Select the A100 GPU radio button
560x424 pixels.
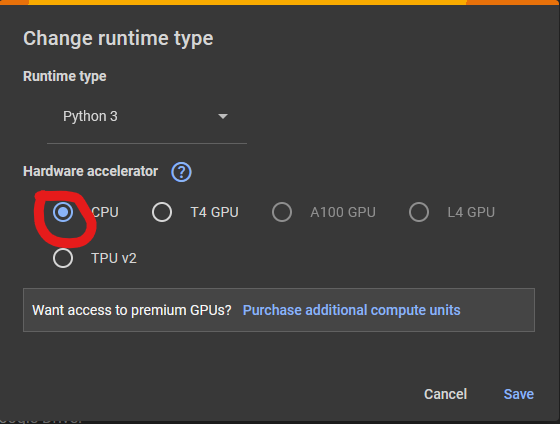tap(282, 212)
